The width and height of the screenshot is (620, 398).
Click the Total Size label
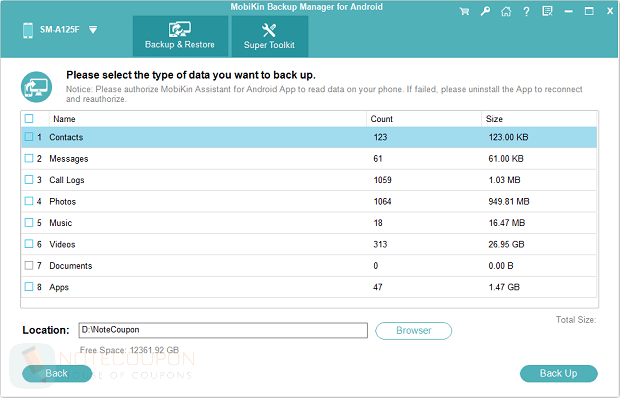[576, 320]
